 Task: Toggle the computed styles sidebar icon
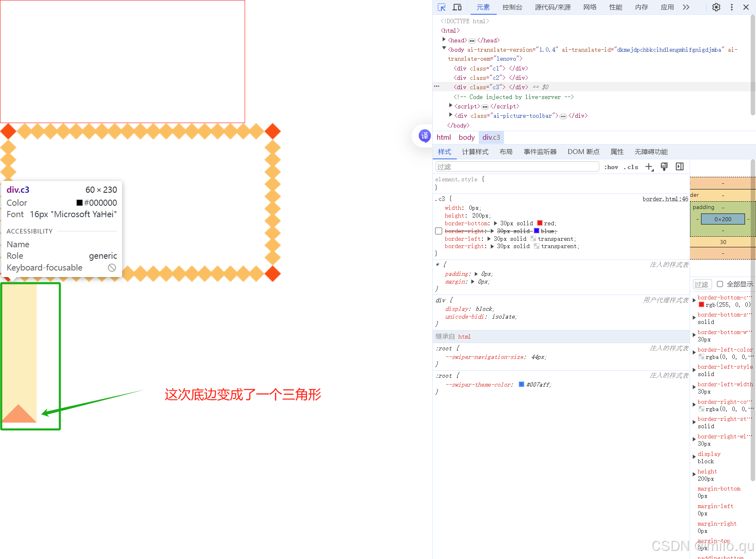(679, 167)
